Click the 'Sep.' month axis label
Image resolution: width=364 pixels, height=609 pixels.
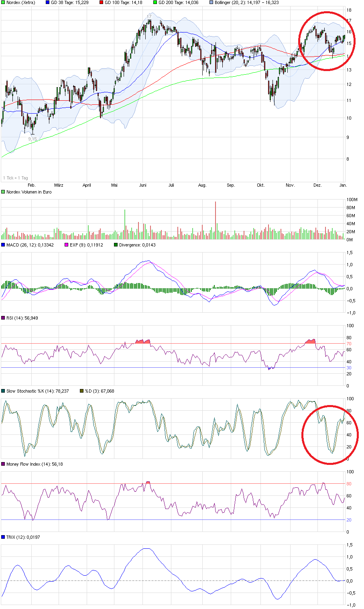tap(231, 185)
